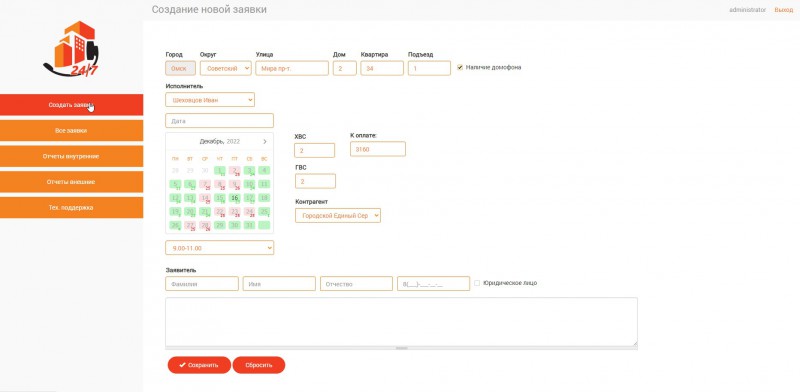Focus the Фамилия input field

point(202,284)
